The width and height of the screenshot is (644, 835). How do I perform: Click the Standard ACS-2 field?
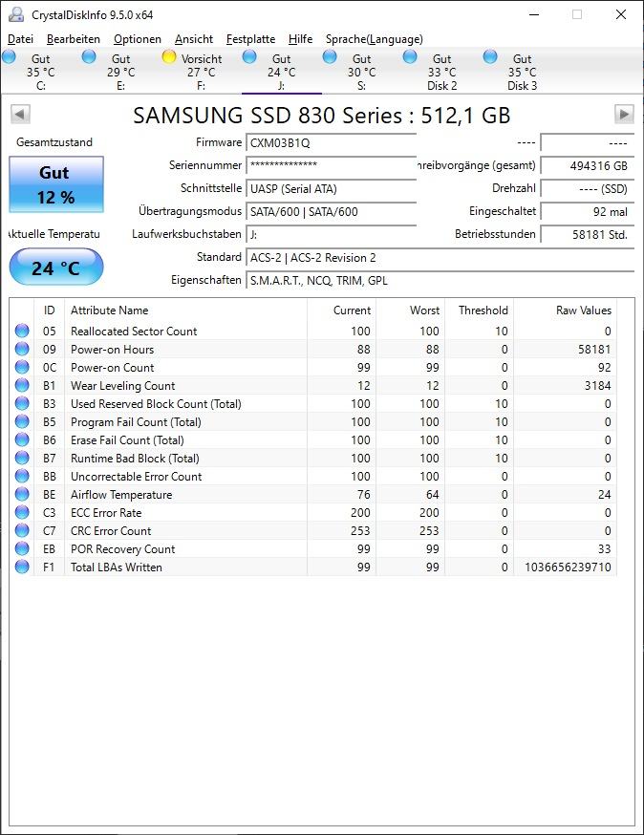click(440, 258)
